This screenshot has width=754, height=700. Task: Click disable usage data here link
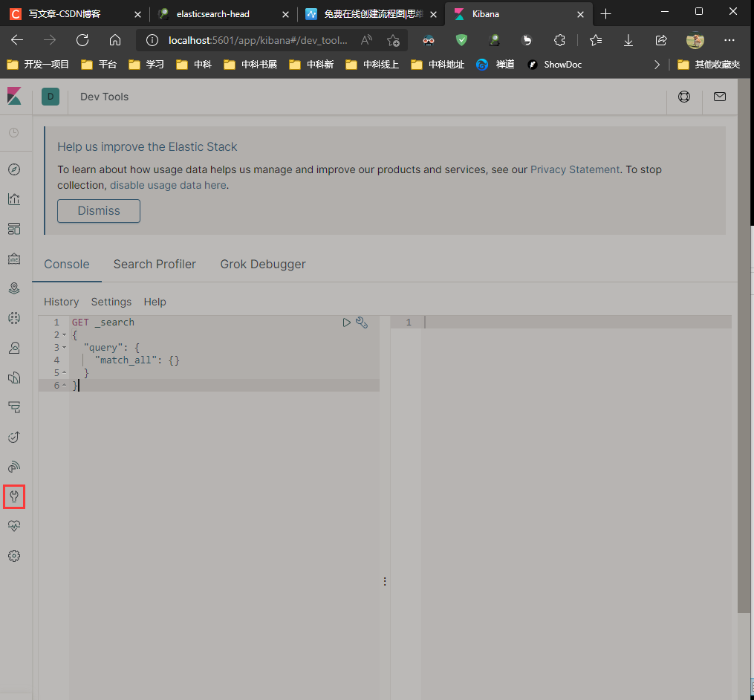point(168,185)
